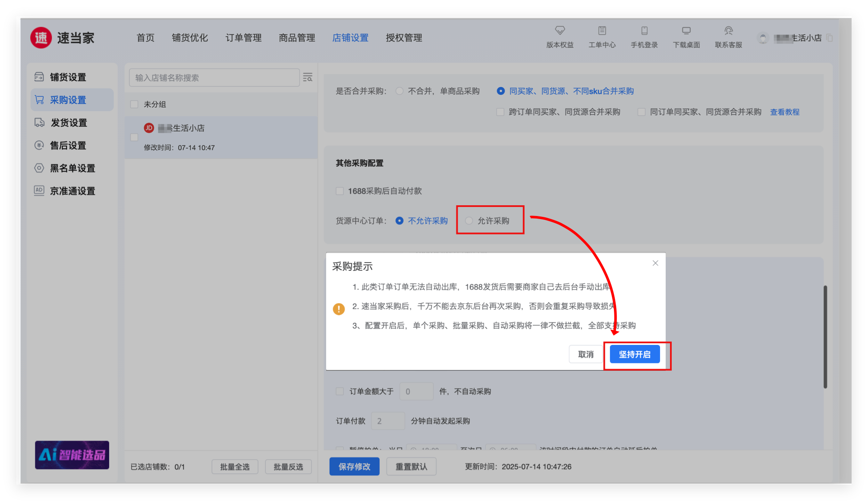Viewport: 868px width, 501px height.
Task: Open 黑名单设置 sidebar item
Action: pos(72,168)
